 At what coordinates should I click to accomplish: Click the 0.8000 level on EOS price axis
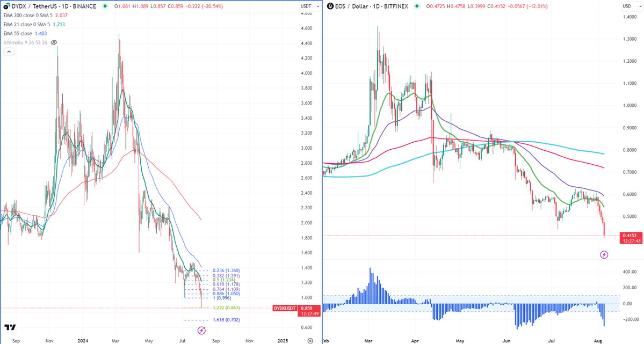click(x=629, y=150)
